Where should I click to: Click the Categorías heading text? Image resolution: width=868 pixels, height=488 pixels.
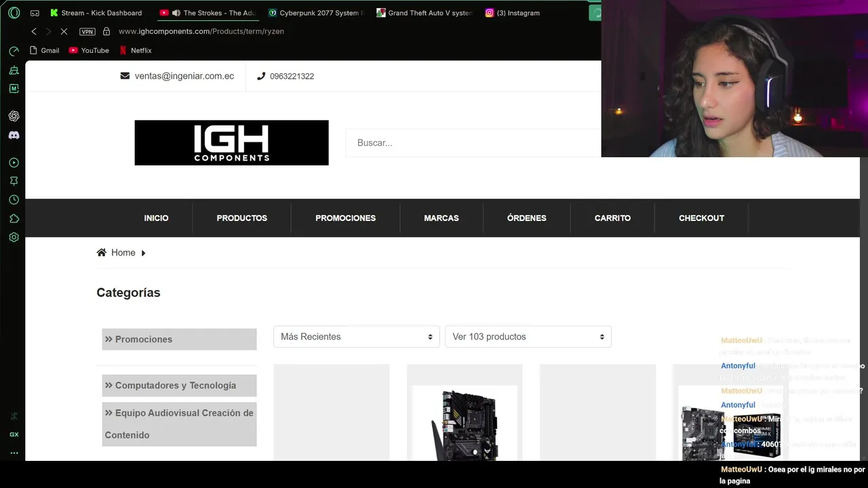128,293
